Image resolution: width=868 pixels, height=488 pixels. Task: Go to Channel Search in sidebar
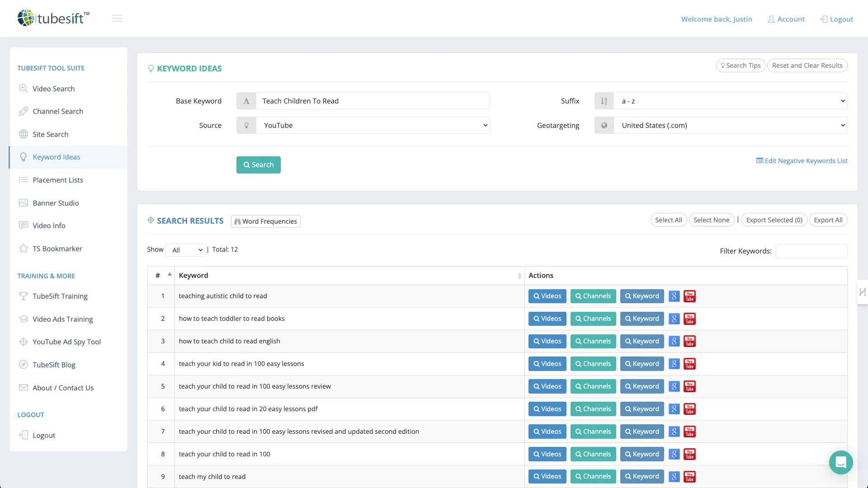[x=58, y=111]
